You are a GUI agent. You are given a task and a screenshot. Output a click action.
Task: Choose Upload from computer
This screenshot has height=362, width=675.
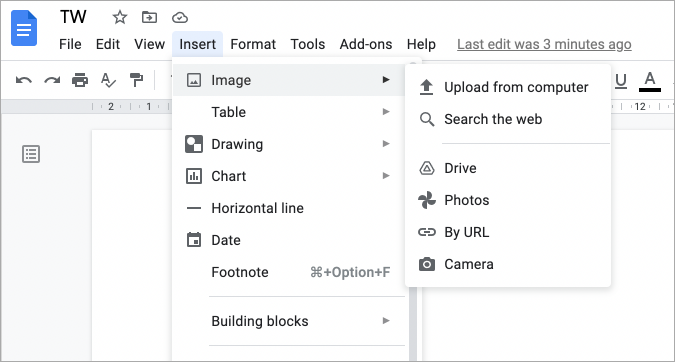click(508, 87)
